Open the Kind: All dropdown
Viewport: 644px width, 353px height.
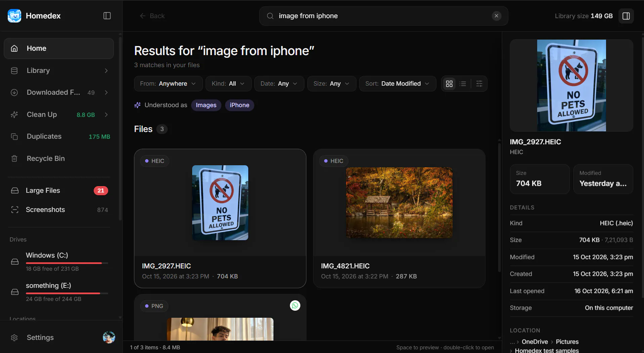[x=228, y=84]
